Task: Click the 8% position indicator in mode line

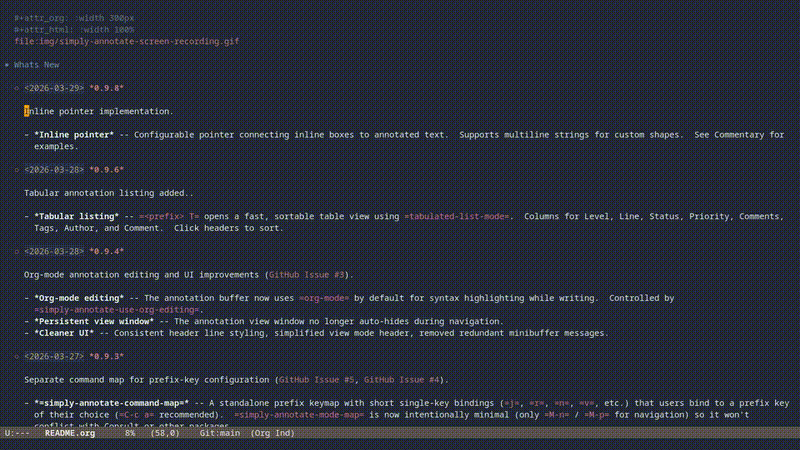Action: click(130, 433)
